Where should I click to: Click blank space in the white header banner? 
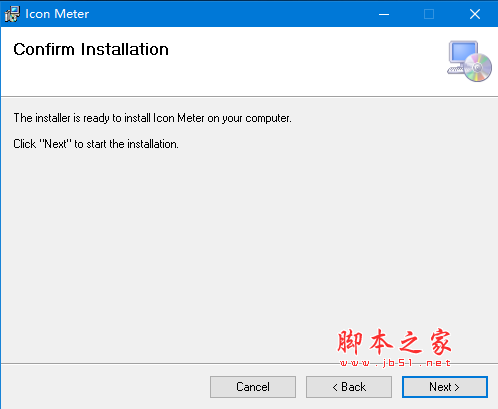(x=300, y=62)
